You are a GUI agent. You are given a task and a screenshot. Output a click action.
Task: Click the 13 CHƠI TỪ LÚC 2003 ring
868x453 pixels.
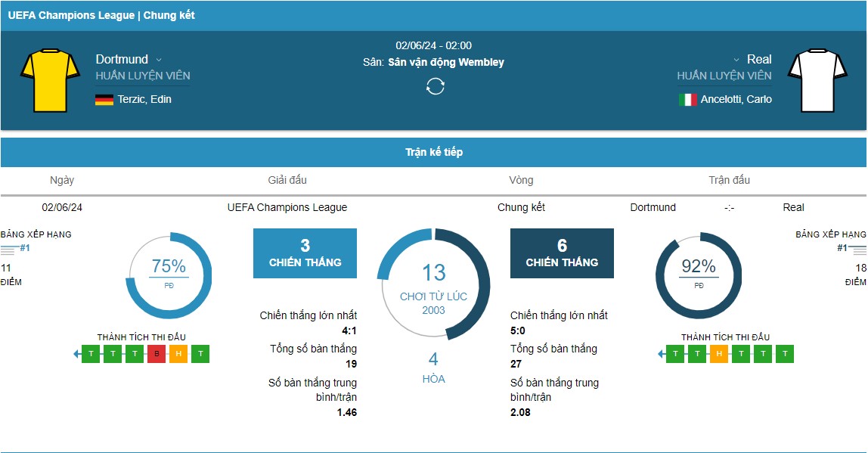[x=433, y=284]
